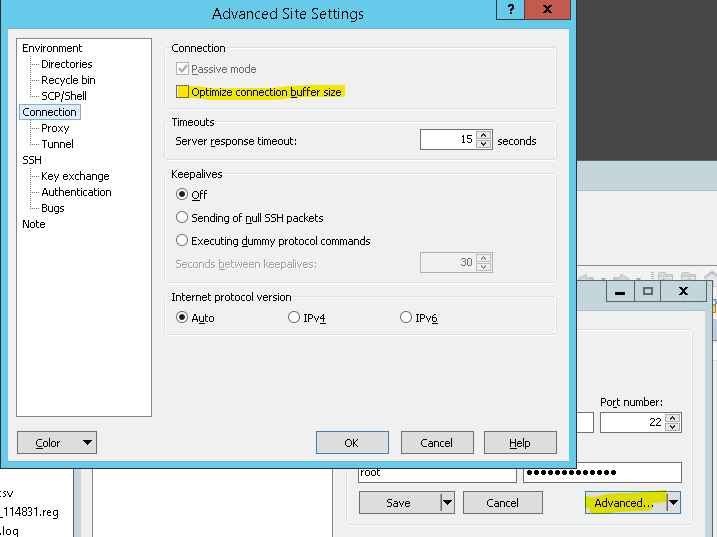The image size is (717, 537).
Task: Choose IPv6 internet protocol version
Action: [x=406, y=318]
